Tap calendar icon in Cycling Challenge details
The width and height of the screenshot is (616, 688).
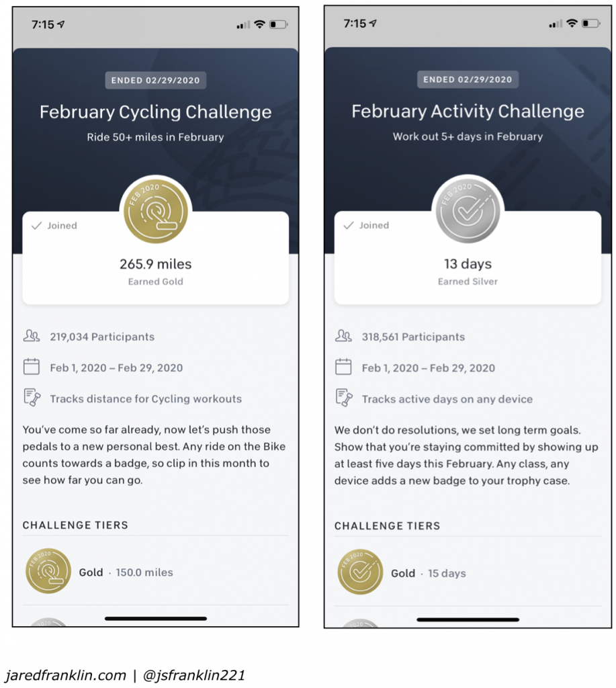pyautogui.click(x=31, y=367)
